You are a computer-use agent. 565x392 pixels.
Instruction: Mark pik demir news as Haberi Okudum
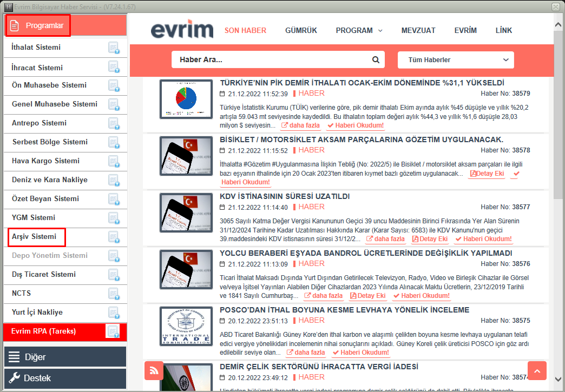(356, 125)
